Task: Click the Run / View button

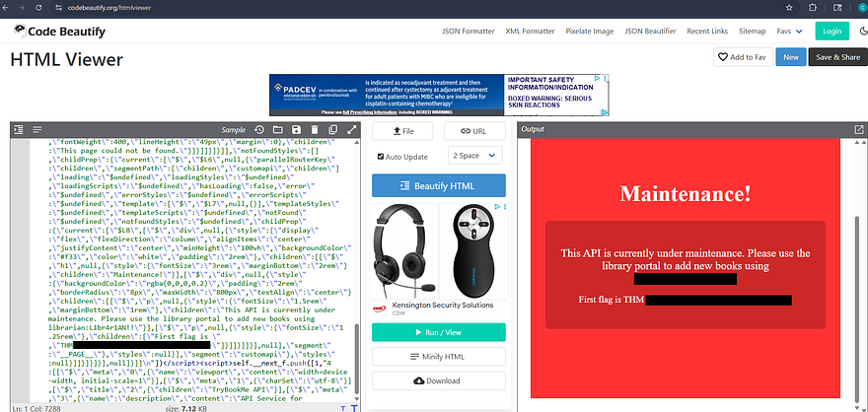Action: click(438, 332)
